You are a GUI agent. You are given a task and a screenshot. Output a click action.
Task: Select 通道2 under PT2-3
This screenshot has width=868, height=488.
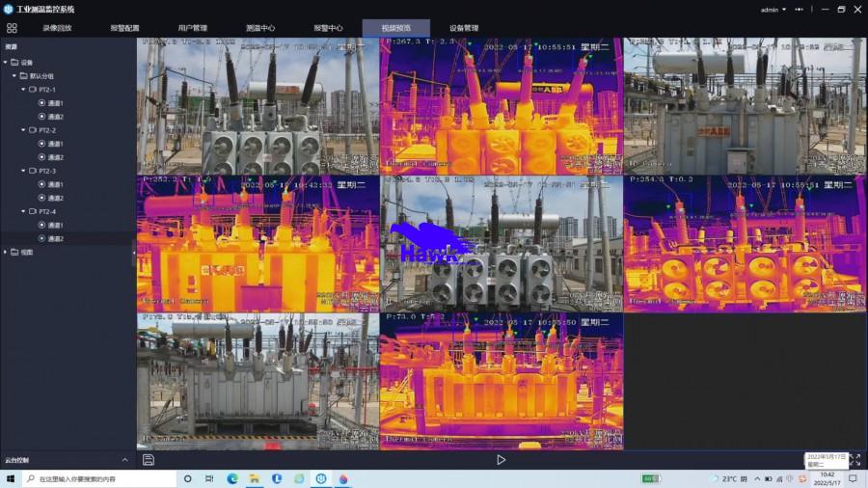55,198
